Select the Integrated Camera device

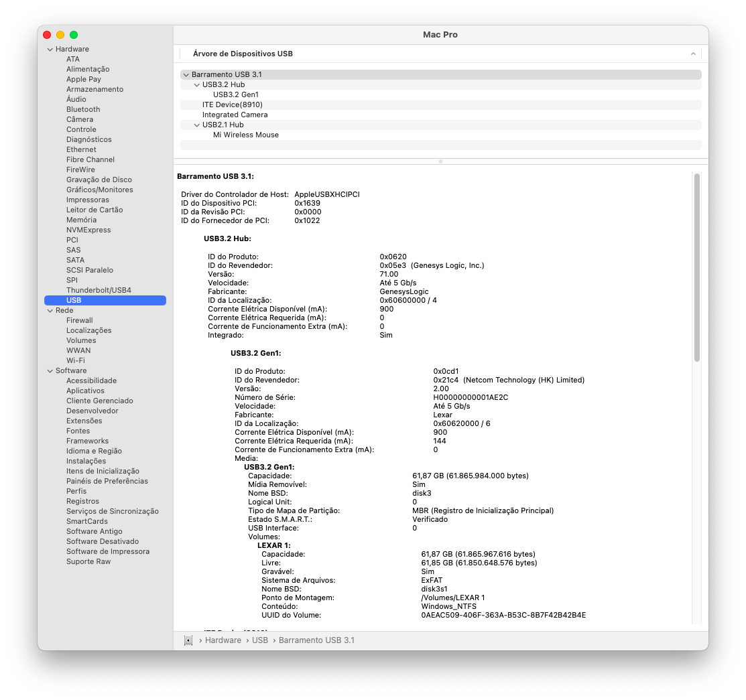click(x=237, y=115)
